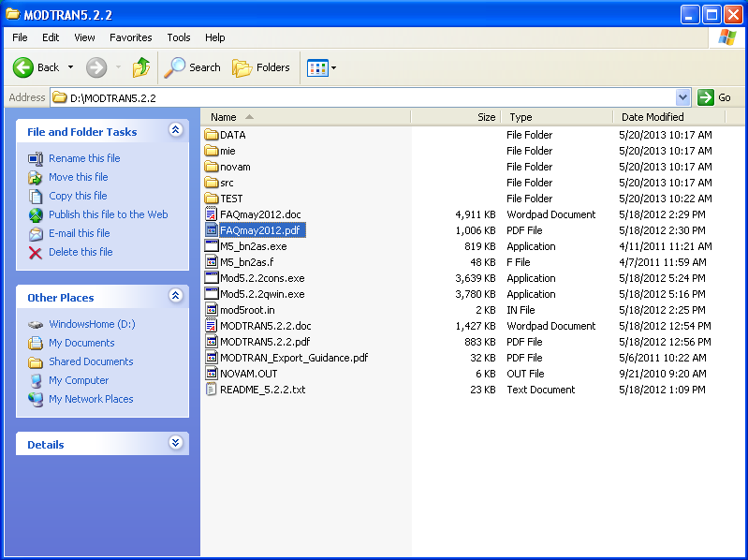Select the novam folder icon
Viewport: 748px width, 560px height.
coord(211,167)
